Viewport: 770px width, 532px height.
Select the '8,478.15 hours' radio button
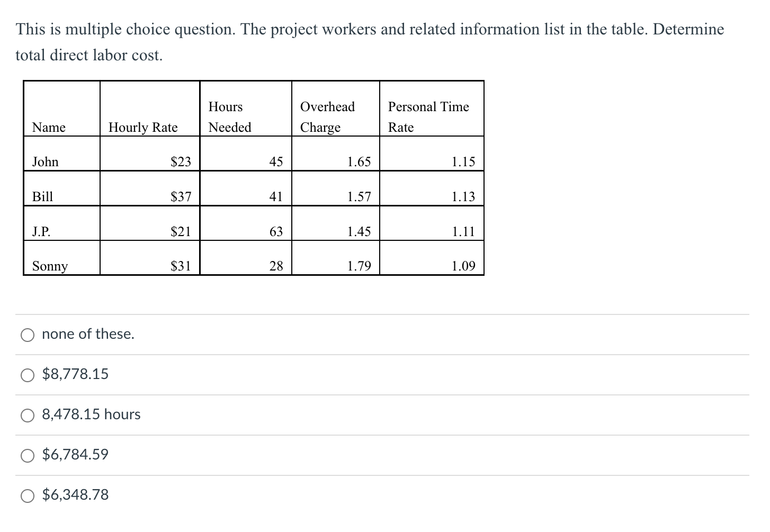click(x=28, y=415)
